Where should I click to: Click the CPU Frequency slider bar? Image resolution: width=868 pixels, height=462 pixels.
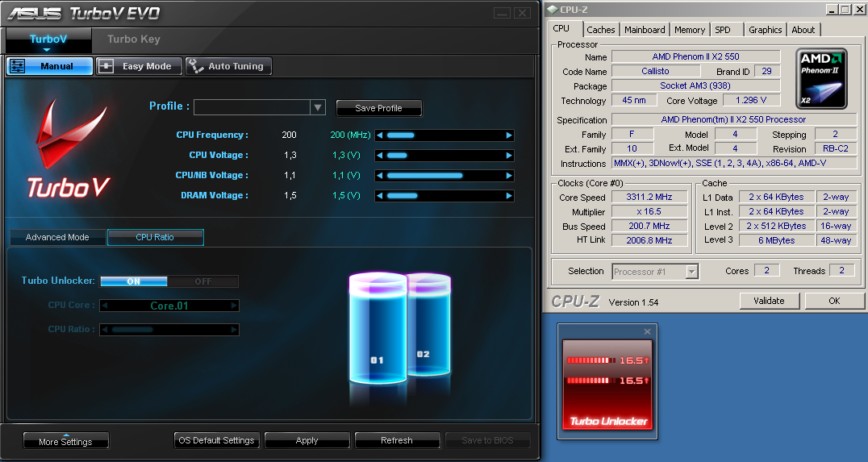pyautogui.click(x=444, y=135)
